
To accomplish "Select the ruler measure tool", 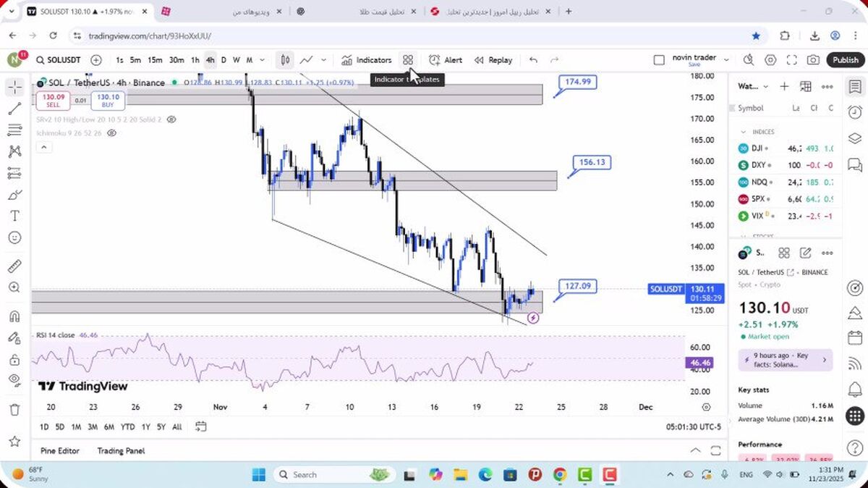I will [x=14, y=266].
